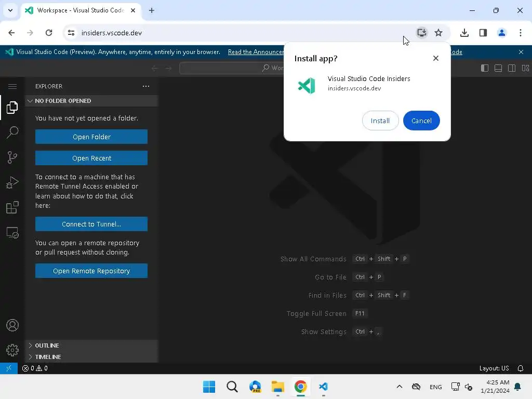
Task: Toggle the primary side bar layout icon
Action: (485, 68)
